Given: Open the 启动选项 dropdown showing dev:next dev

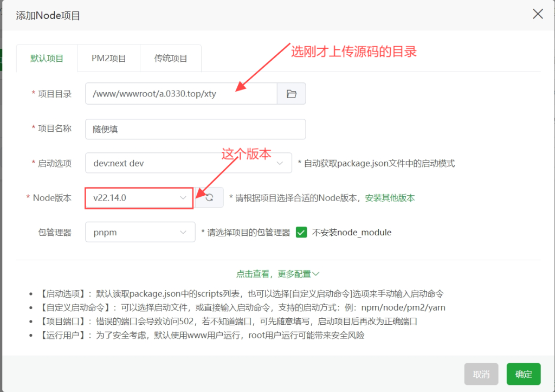Looking at the screenshot, I should pos(188,163).
